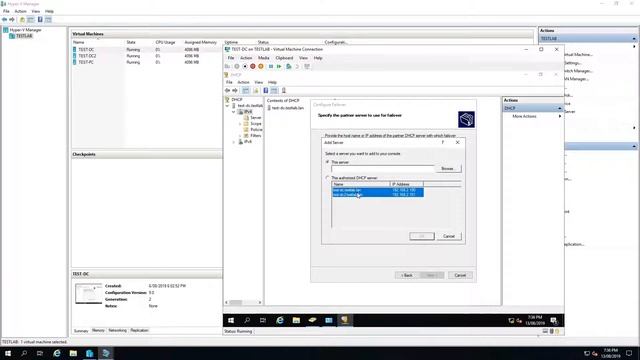Viewport: 640px width, 360px height.
Task: Open the File menu in Hyper-V Manager
Action: pos(6,11)
